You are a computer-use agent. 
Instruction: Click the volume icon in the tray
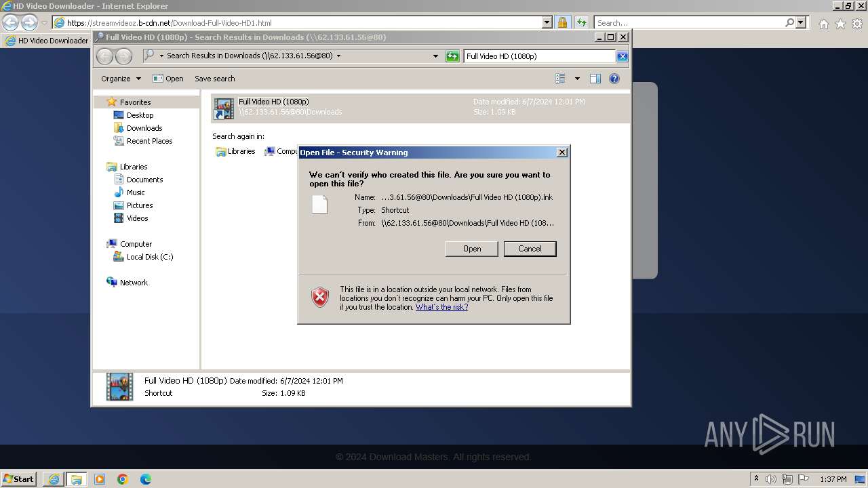pyautogui.click(x=771, y=479)
